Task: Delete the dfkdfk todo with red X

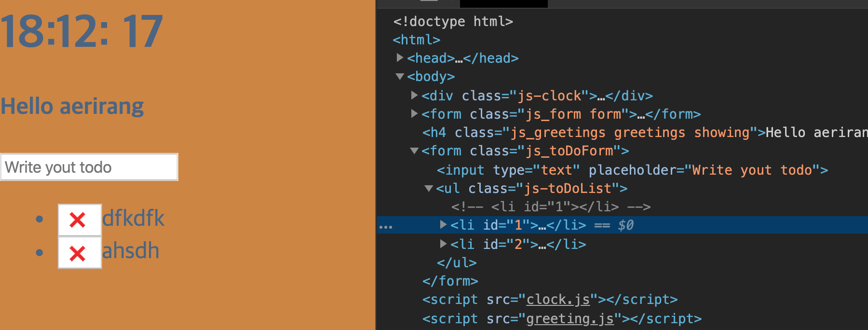Action: (x=80, y=220)
